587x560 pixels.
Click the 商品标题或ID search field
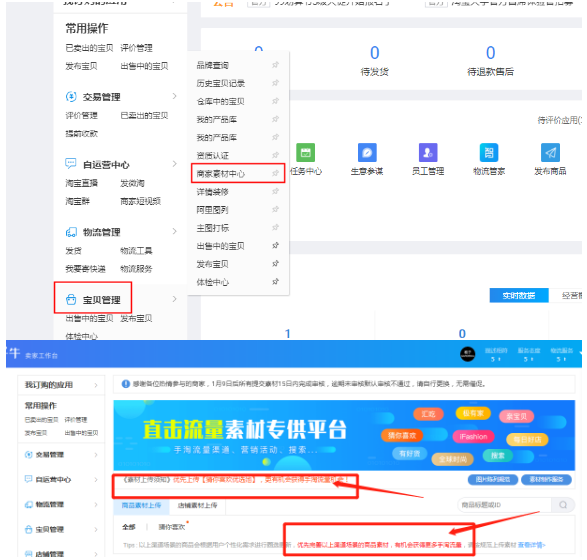[504, 505]
